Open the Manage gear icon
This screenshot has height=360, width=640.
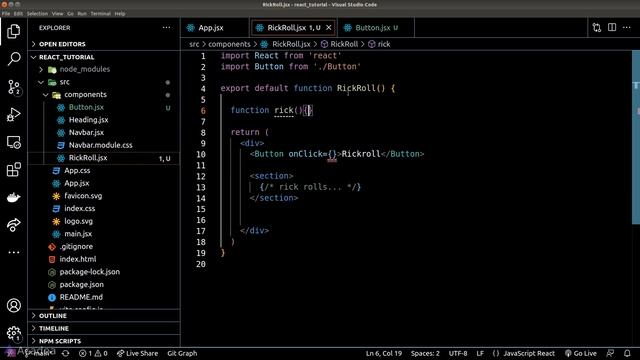(13, 333)
